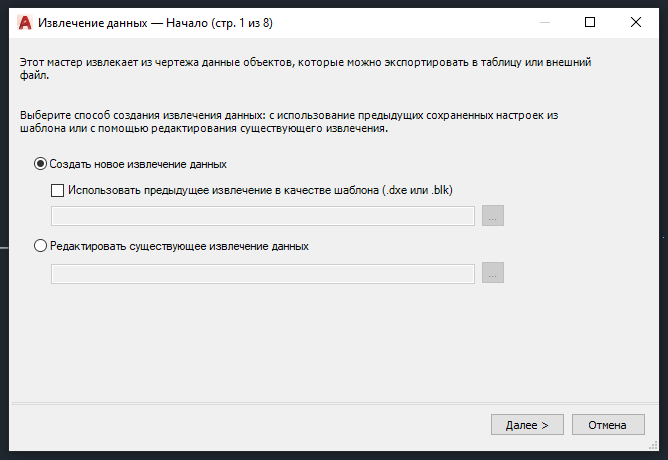Minimize the Извлечение данных dialog

[x=543, y=21]
